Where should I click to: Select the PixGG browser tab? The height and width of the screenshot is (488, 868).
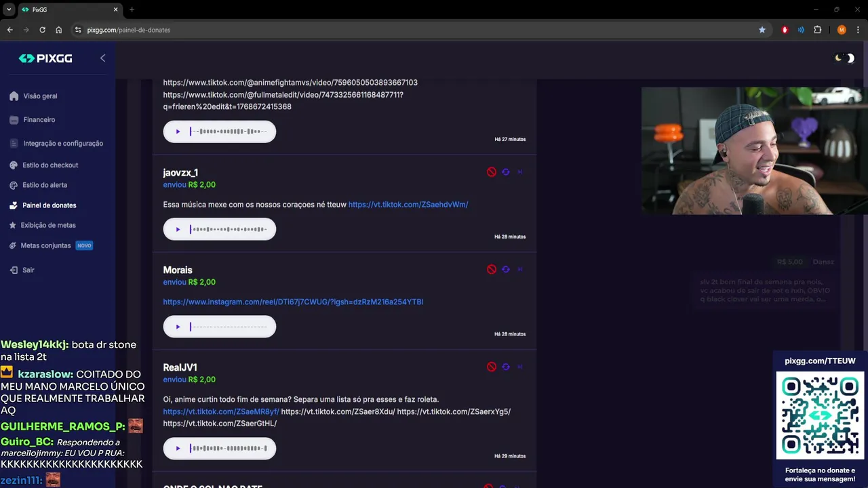(70, 9)
